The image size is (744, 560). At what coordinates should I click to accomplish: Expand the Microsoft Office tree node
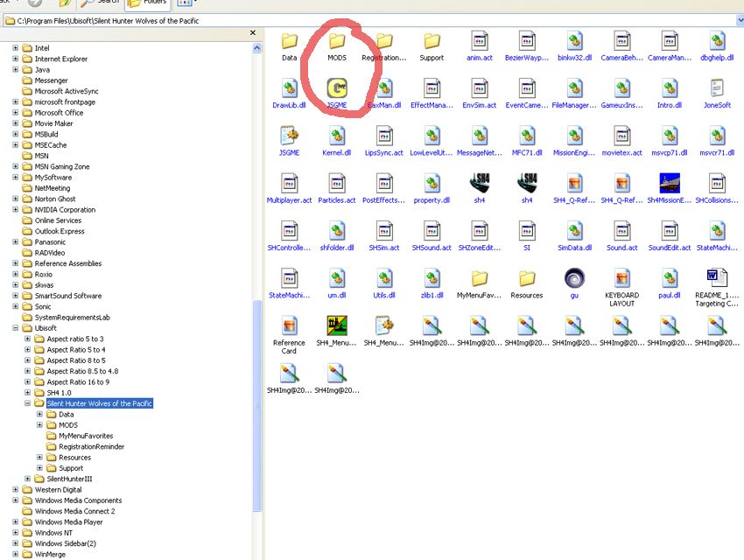16,113
